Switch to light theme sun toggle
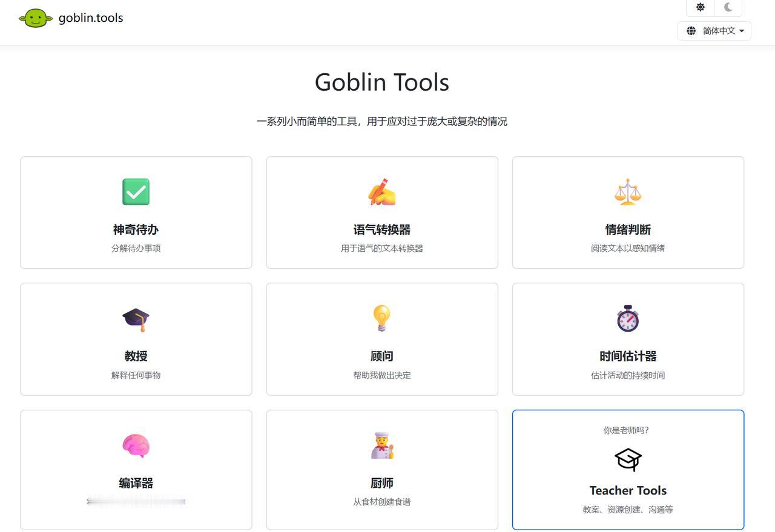 (x=701, y=7)
